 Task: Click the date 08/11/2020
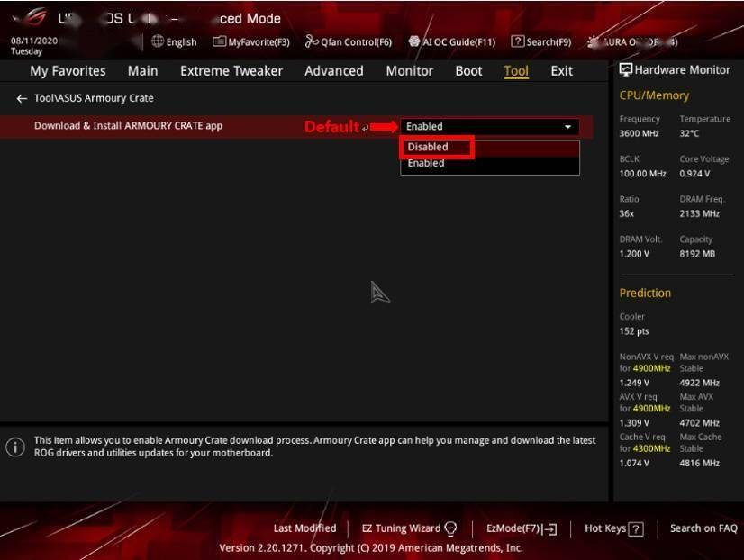point(34,41)
